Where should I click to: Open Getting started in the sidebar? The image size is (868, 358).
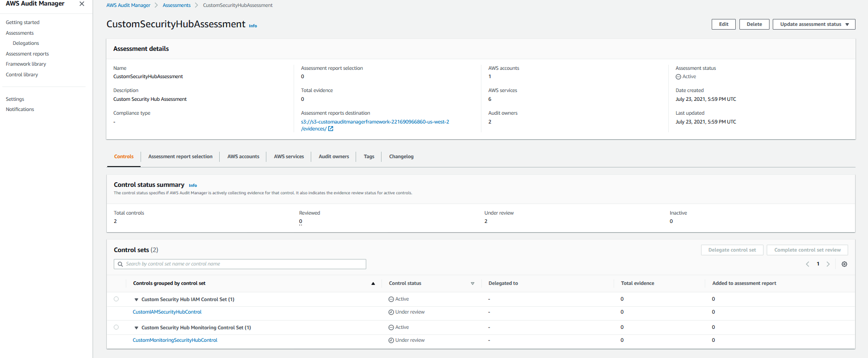coord(23,23)
